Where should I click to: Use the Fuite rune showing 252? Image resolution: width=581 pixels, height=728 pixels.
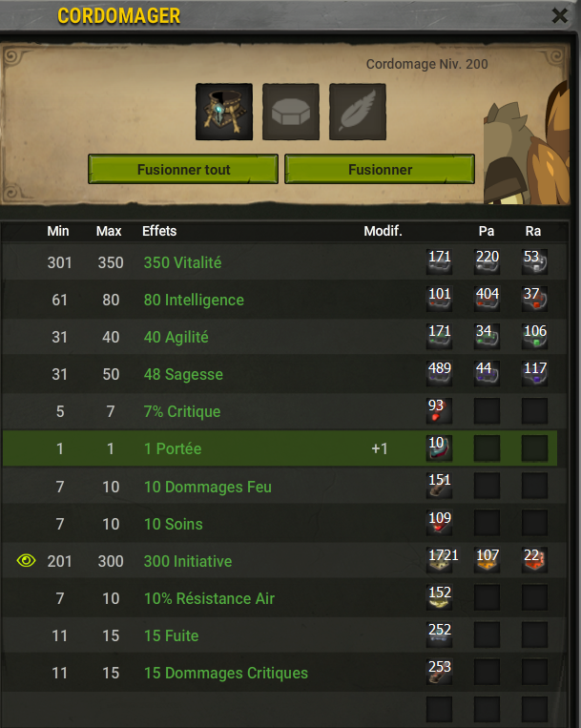pyautogui.click(x=440, y=634)
